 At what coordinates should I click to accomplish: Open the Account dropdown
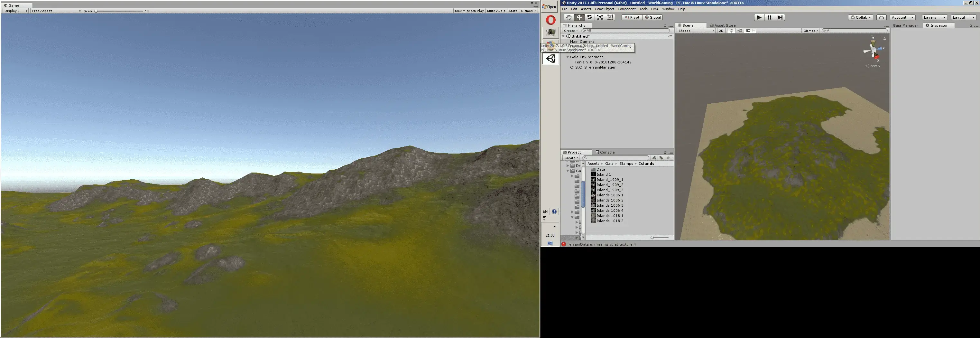(902, 17)
